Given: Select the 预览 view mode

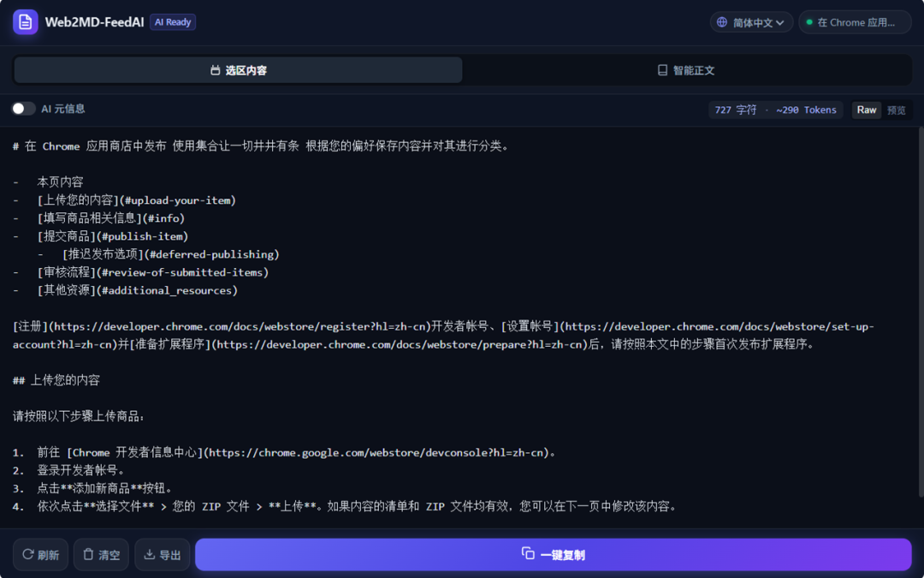Looking at the screenshot, I should (897, 110).
